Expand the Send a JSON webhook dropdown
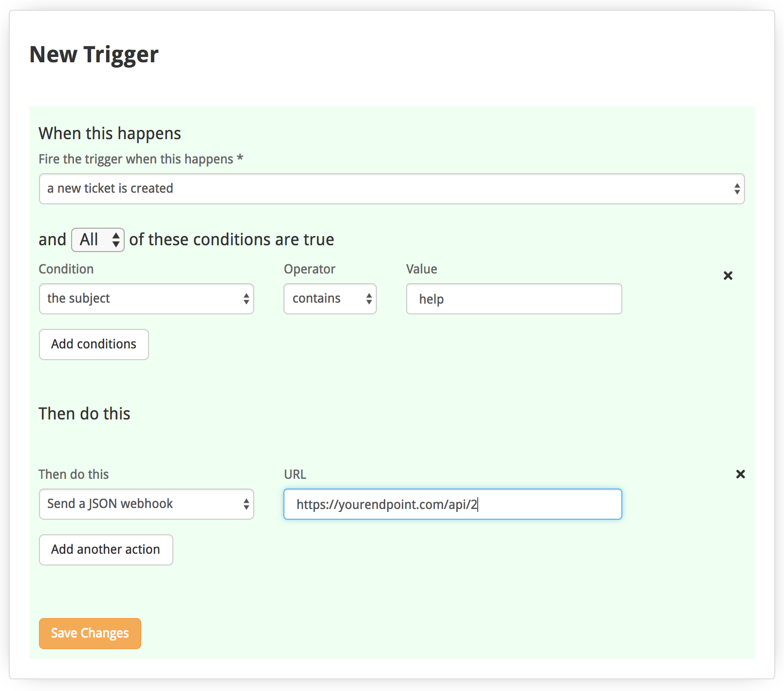 coord(146,504)
